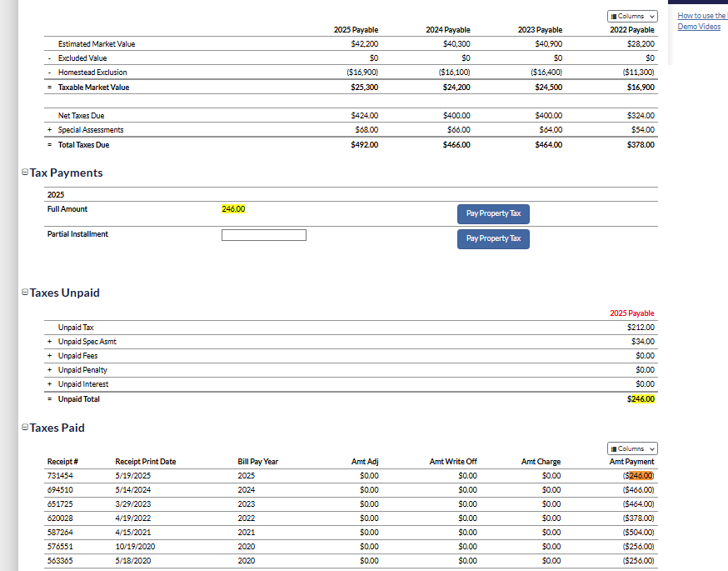This screenshot has height=571, width=728.
Task: Select the Amt Write Off column header
Action: (x=453, y=462)
